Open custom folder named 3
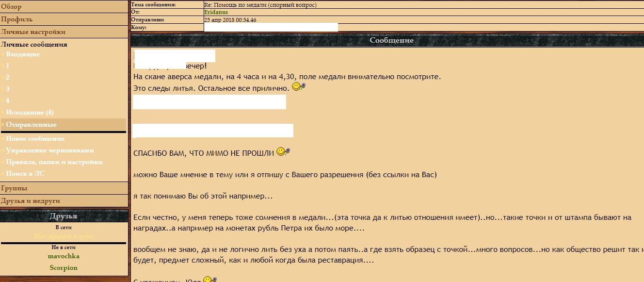 8,89
